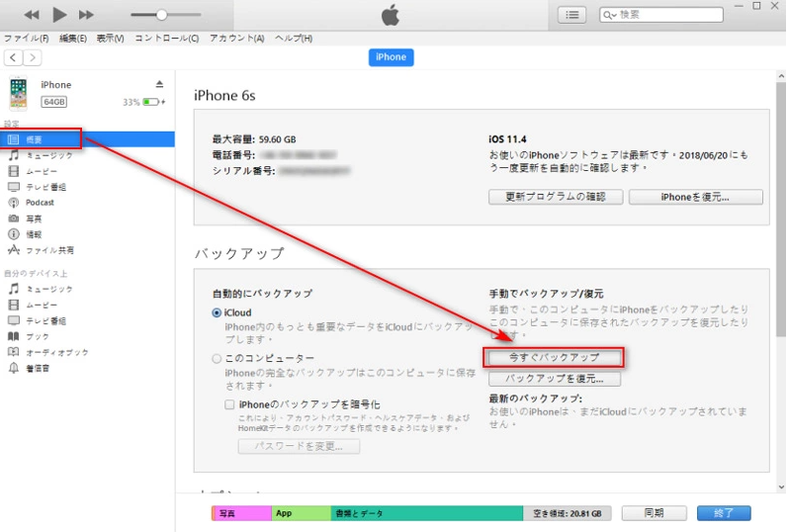This screenshot has height=532, width=788.
Task: Click the 64GB capacity badge
Action: point(53,102)
